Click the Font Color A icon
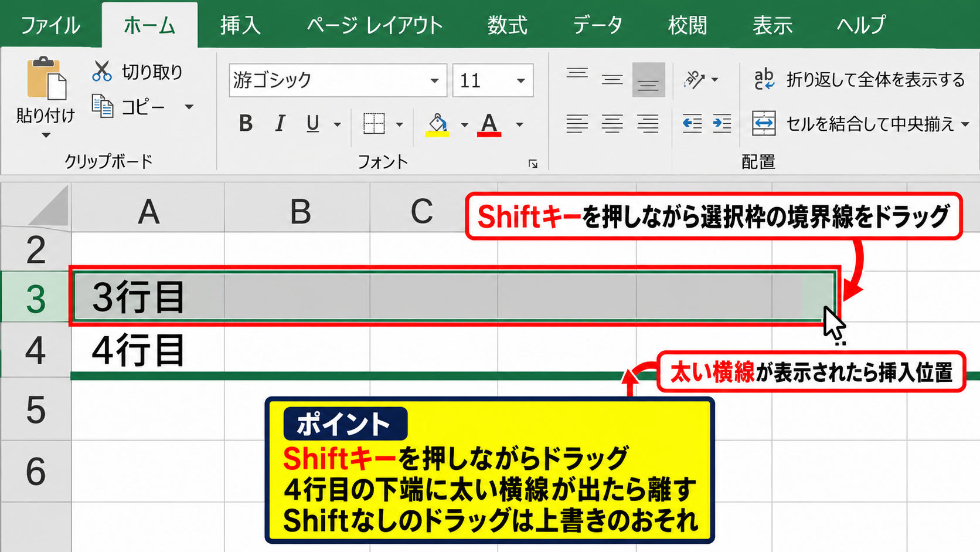980x552 pixels. pyautogui.click(x=489, y=124)
